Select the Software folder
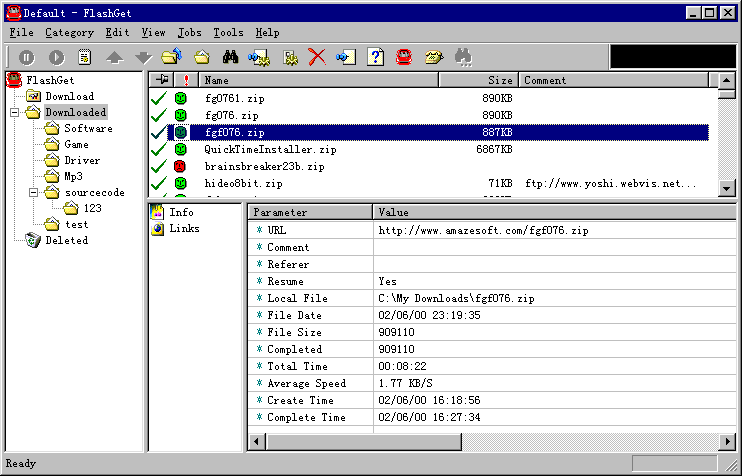The image size is (742, 476). pos(88,129)
